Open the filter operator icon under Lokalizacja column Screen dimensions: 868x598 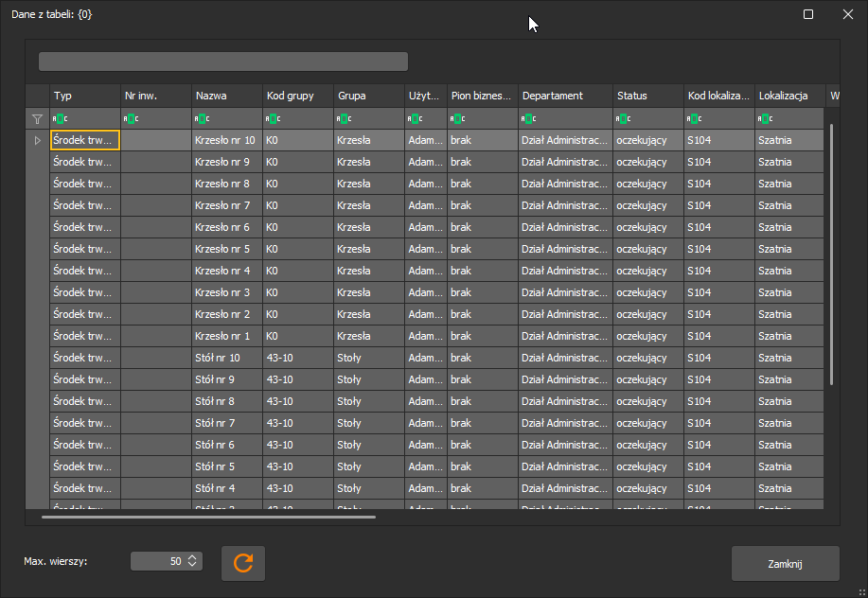pos(765,119)
